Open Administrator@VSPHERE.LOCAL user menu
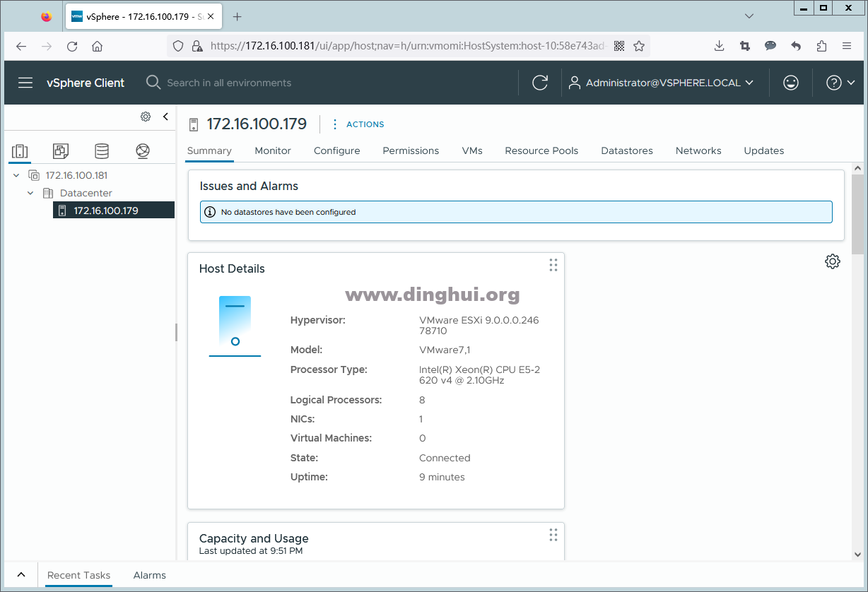The height and width of the screenshot is (592, 868). click(x=662, y=83)
